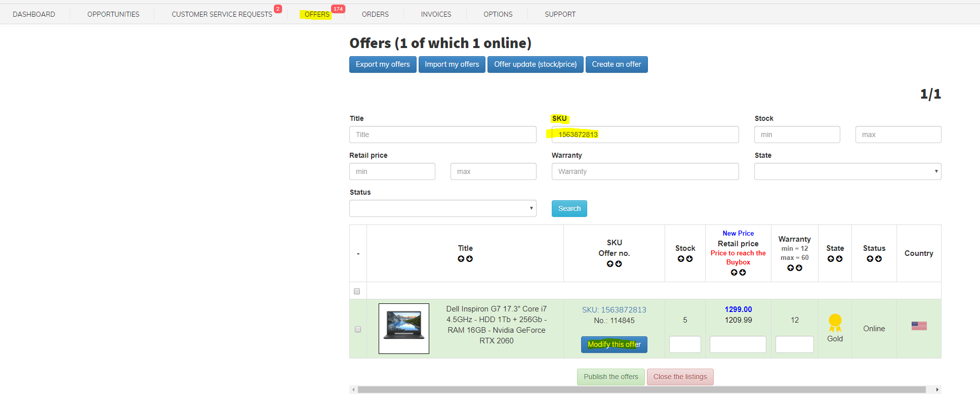Open Offers tab
980x402 pixels.
[x=317, y=14]
